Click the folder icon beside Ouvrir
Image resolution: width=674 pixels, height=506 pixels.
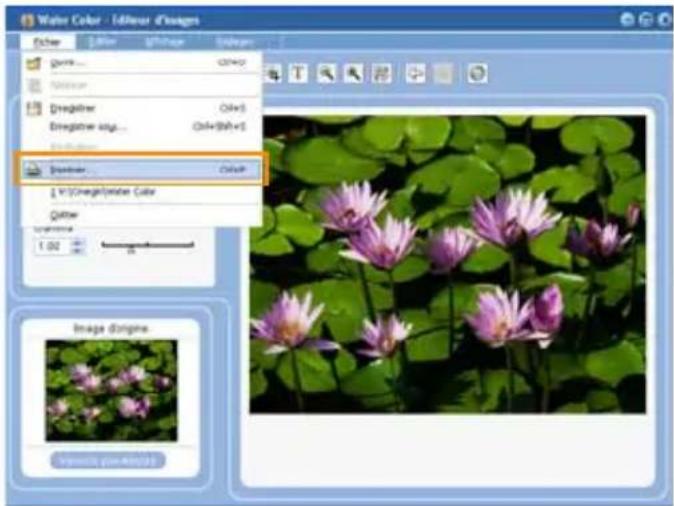point(33,63)
